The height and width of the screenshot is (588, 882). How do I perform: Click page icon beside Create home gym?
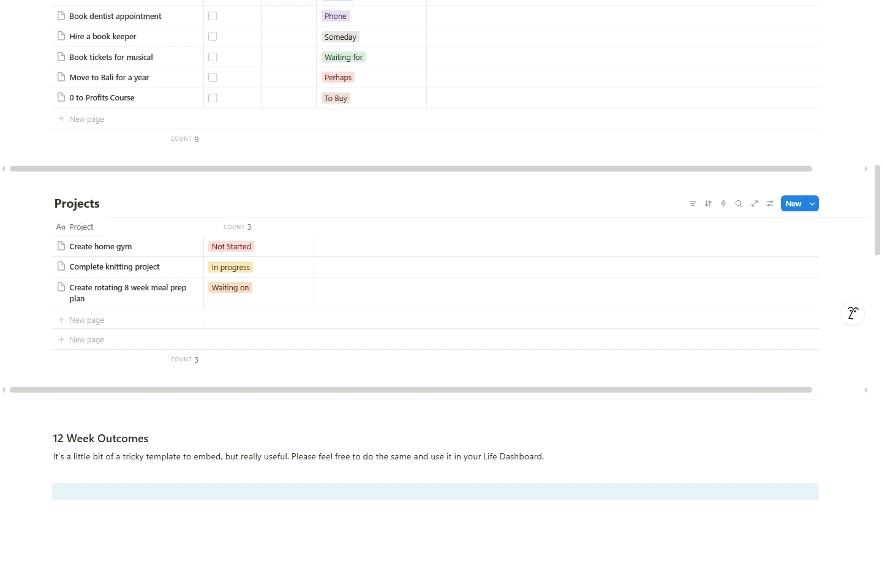point(61,246)
